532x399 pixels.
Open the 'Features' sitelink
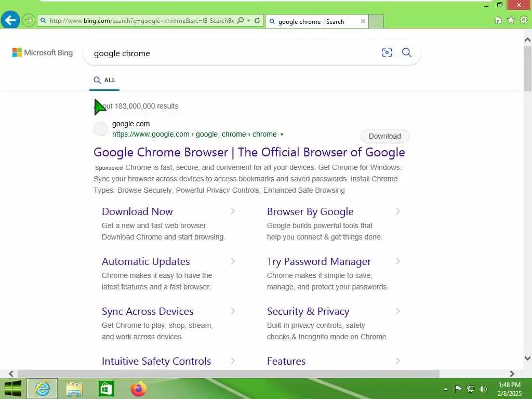pos(286,362)
